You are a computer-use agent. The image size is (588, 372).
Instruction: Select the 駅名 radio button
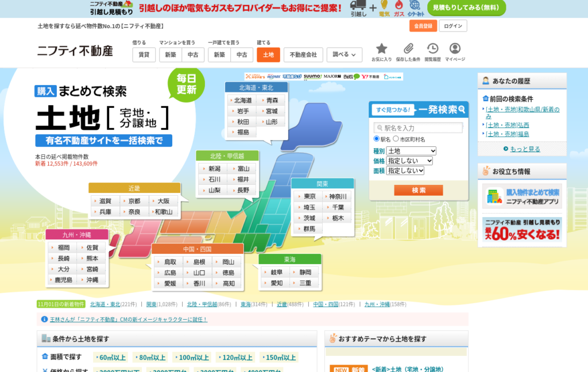(x=377, y=139)
